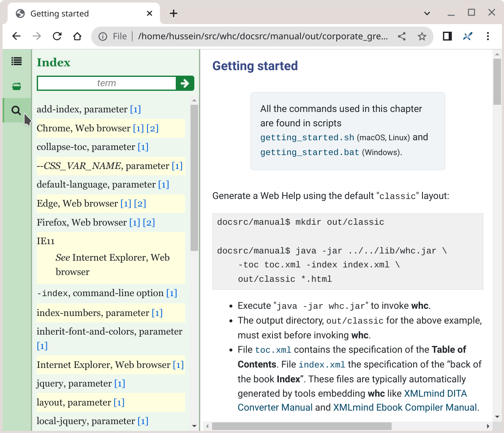Image resolution: width=504 pixels, height=433 pixels.
Task: Share this page via share icon
Action: 402,36
